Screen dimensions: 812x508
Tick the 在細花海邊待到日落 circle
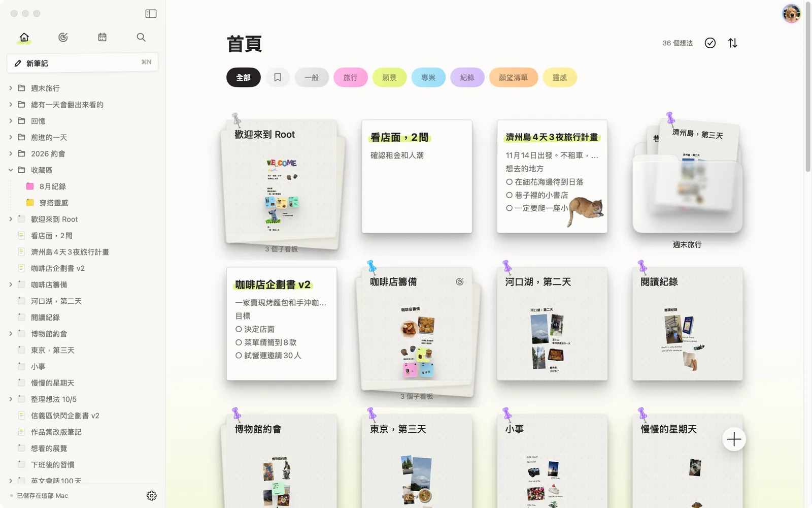coord(509,182)
